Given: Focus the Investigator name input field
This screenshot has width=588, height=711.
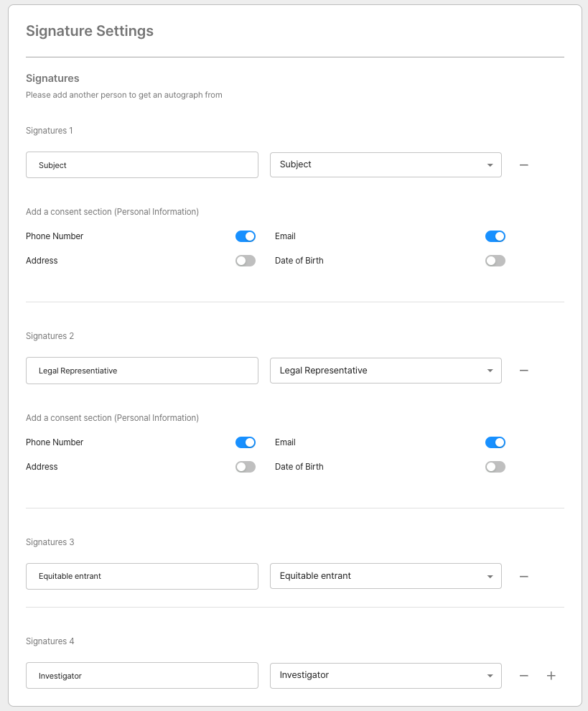Looking at the screenshot, I should click(x=142, y=676).
